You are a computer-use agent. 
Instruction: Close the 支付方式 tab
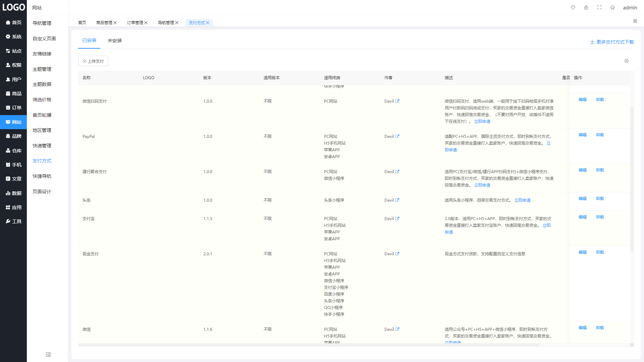pyautogui.click(x=208, y=23)
